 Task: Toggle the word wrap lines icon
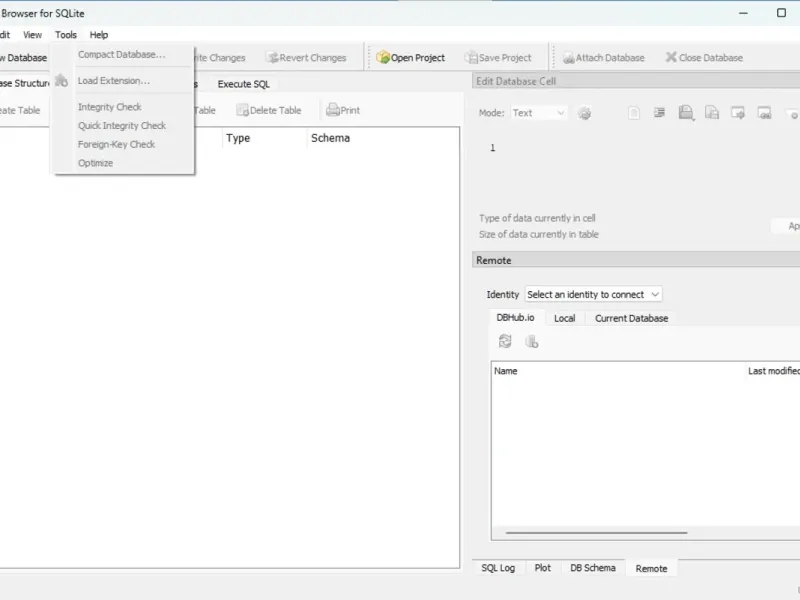pos(660,113)
